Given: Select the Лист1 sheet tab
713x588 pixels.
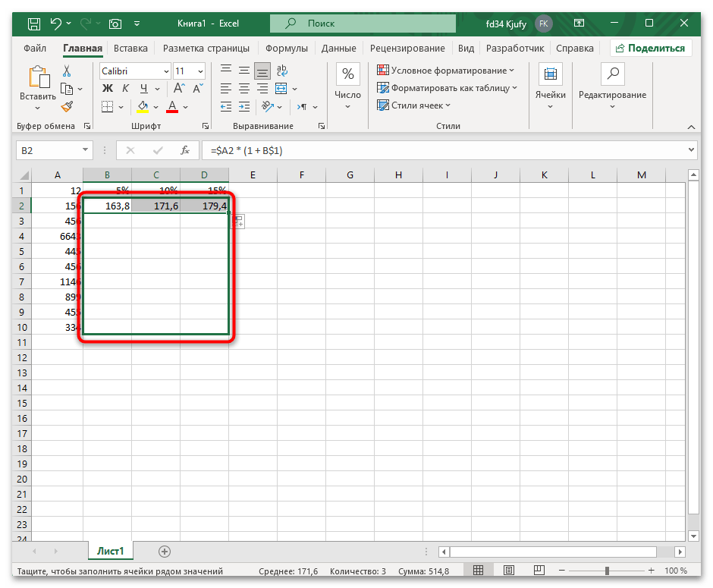Looking at the screenshot, I should pos(111,551).
